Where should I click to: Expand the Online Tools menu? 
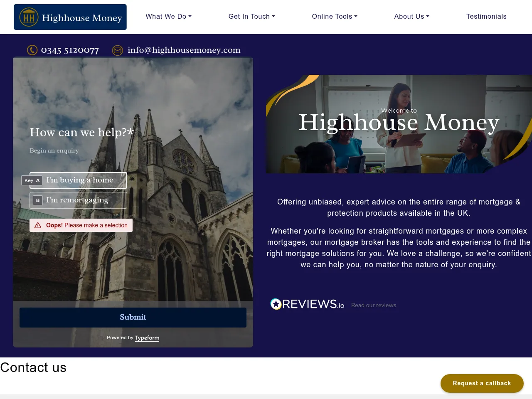click(x=335, y=16)
